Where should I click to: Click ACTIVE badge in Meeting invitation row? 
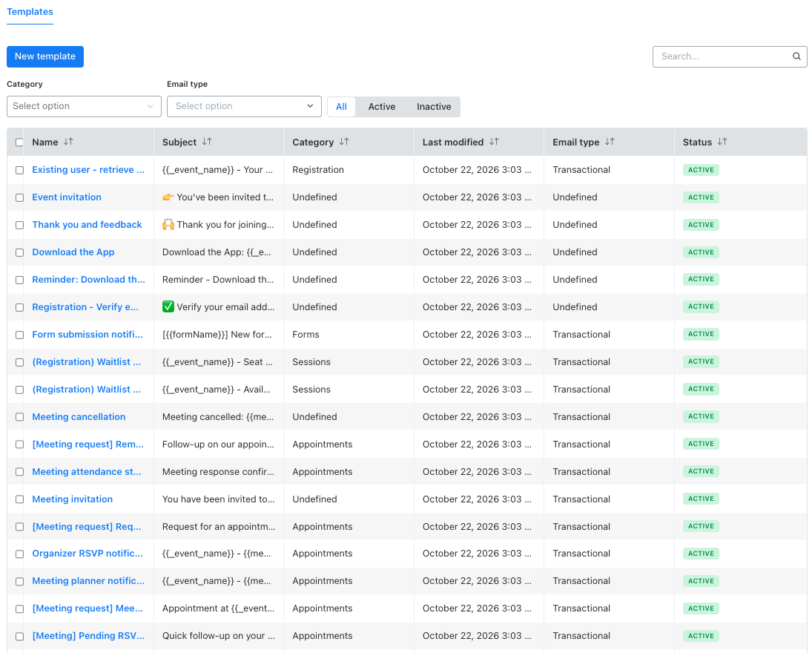click(701, 499)
